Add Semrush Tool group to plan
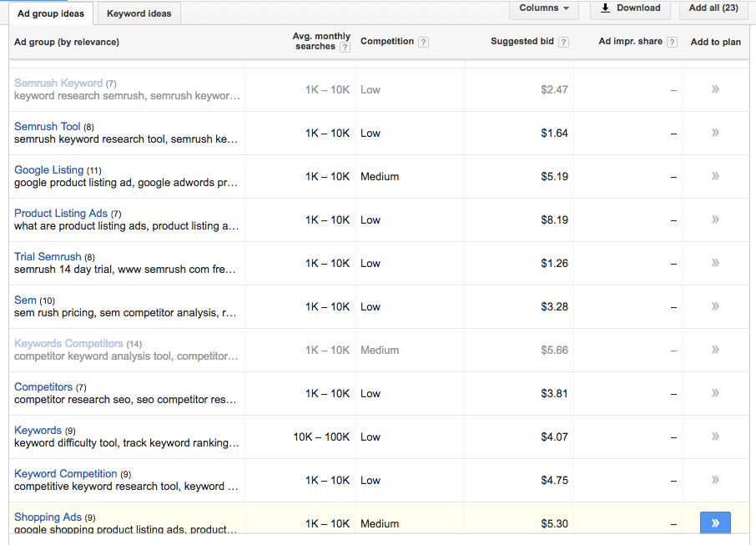 715,133
